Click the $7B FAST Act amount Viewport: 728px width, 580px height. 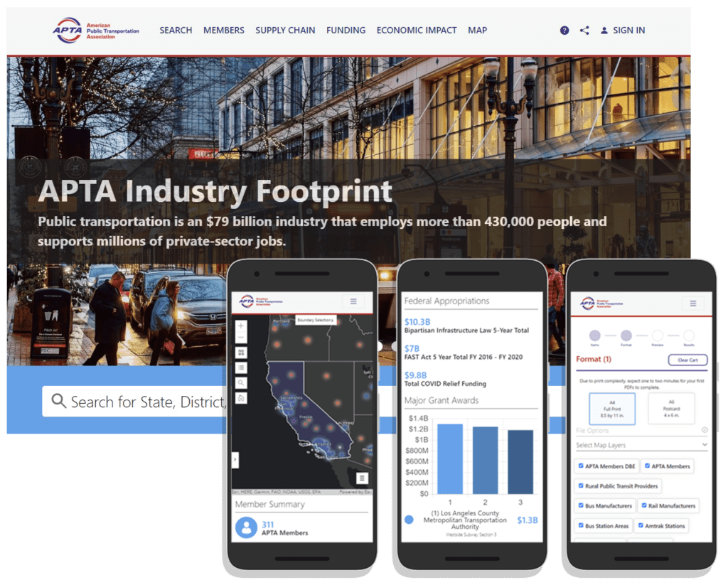click(412, 348)
